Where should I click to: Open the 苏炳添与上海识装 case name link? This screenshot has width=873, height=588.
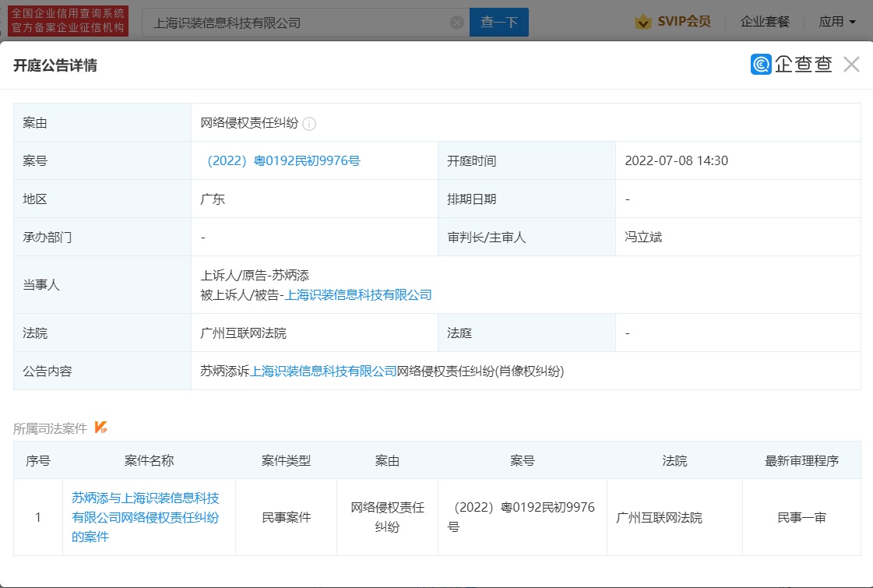(x=146, y=517)
